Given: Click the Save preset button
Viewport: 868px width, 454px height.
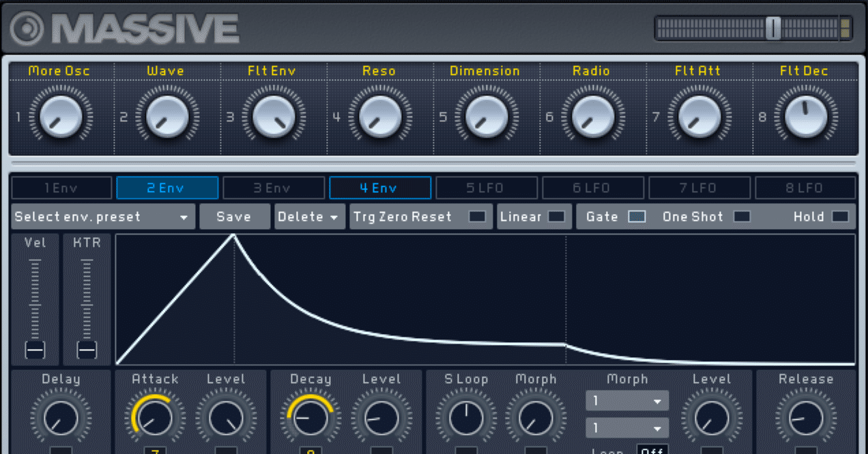Looking at the screenshot, I should click(234, 217).
